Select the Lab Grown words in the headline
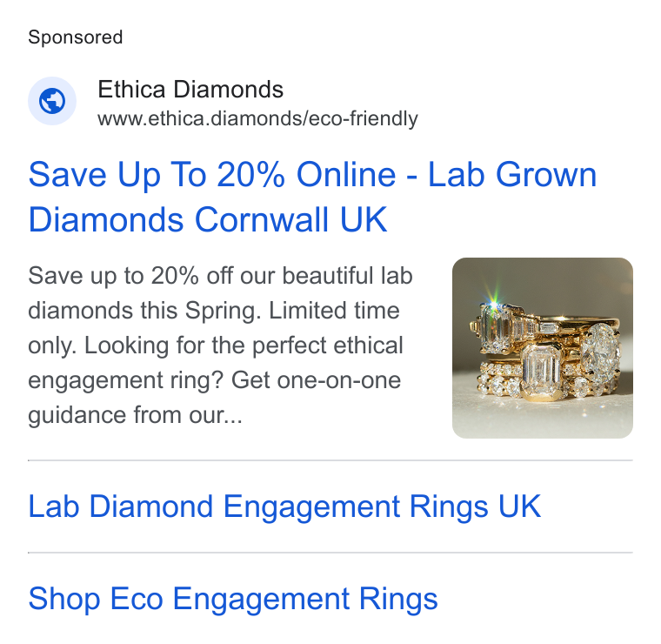This screenshot has height=644, width=661. coord(512,175)
